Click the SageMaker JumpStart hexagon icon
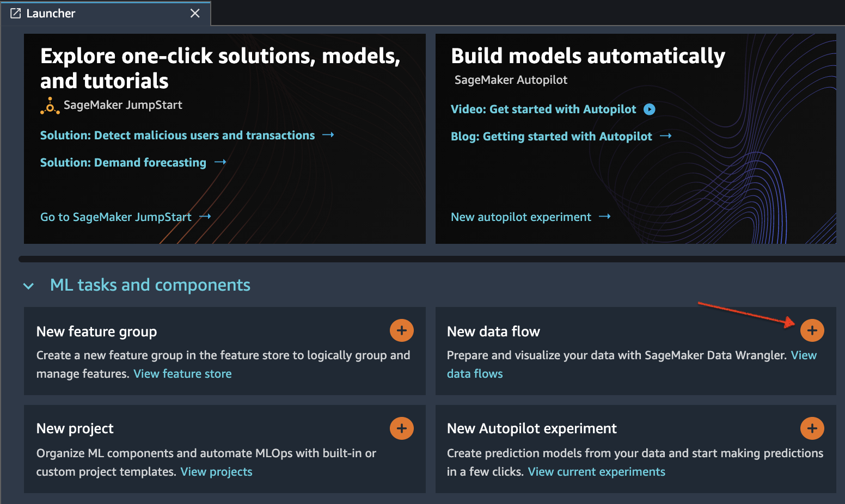Viewport: 845px width, 504px height. coord(50,105)
